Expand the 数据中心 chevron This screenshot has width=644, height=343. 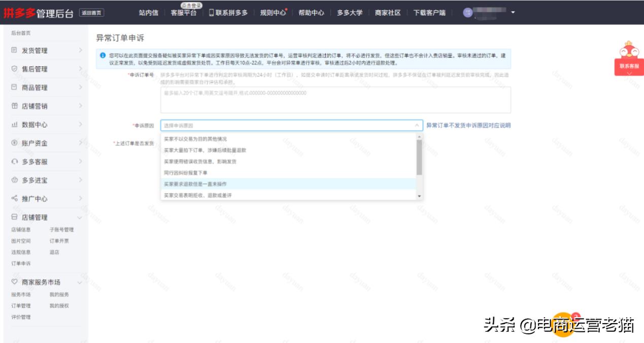point(80,124)
